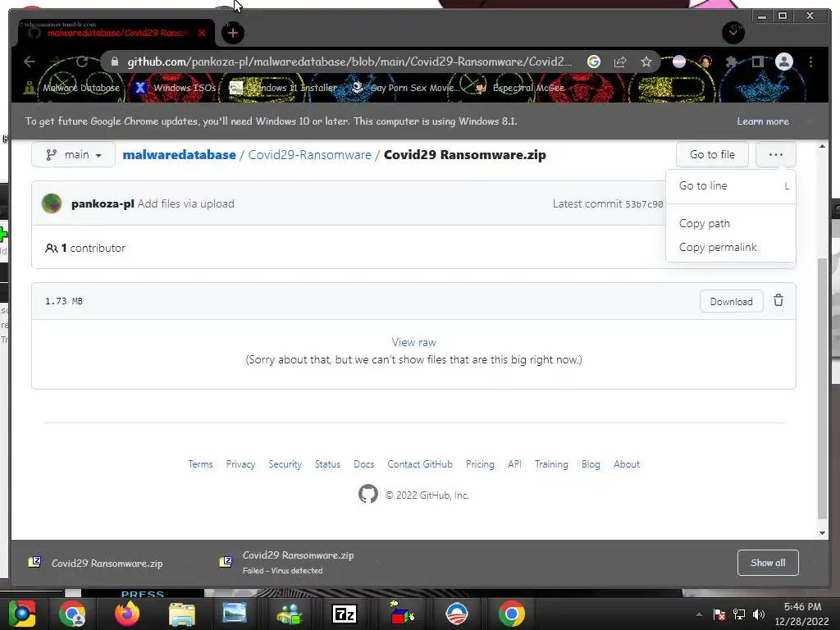
Task: Toggle the three-dots file options button
Action: [x=776, y=155]
